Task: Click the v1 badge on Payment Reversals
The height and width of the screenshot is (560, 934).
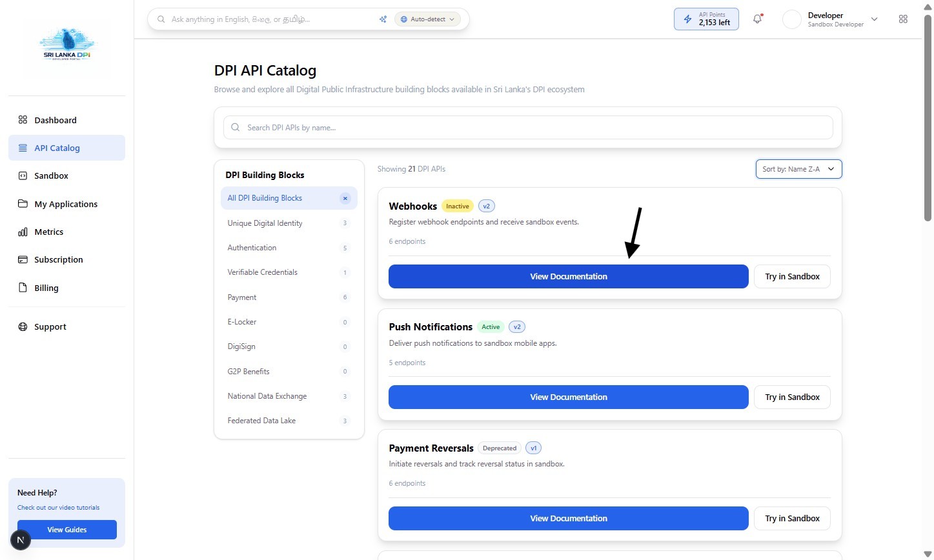Action: pyautogui.click(x=534, y=448)
